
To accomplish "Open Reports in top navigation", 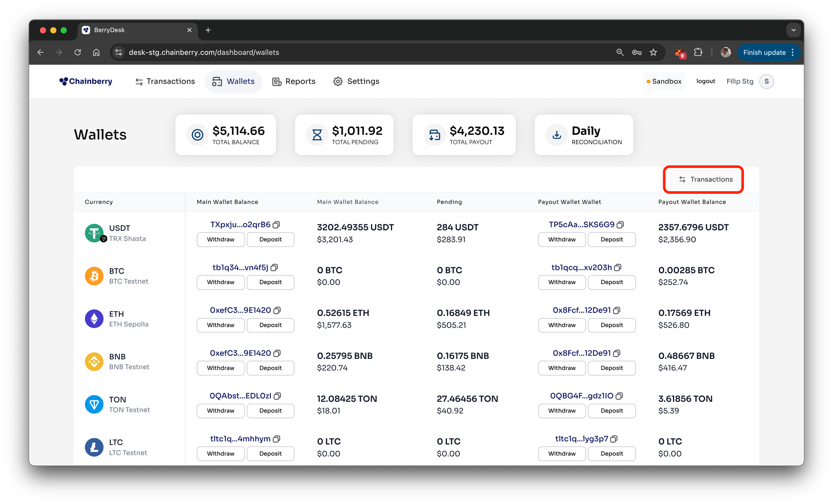I will click(x=294, y=81).
